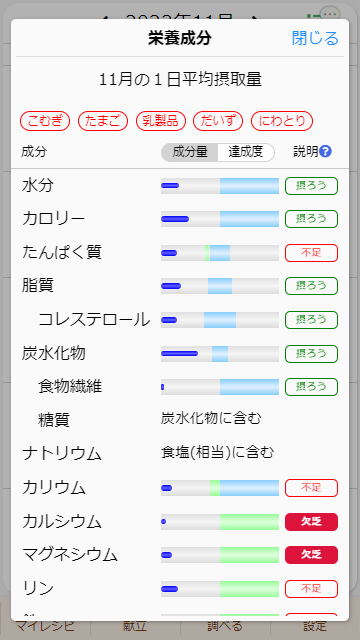Open the 説明 explanation link
This screenshot has height=640, width=360.
tap(306, 152)
